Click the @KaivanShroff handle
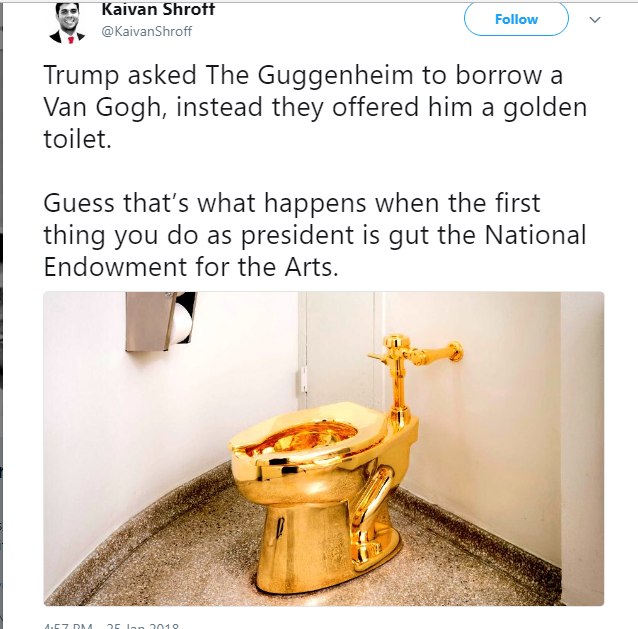Image resolution: width=638 pixels, height=629 pixels. tap(146, 31)
